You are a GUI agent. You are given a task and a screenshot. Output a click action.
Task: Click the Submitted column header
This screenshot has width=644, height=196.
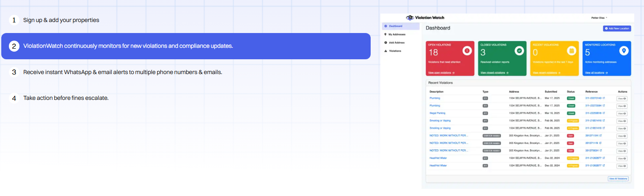pos(551,91)
